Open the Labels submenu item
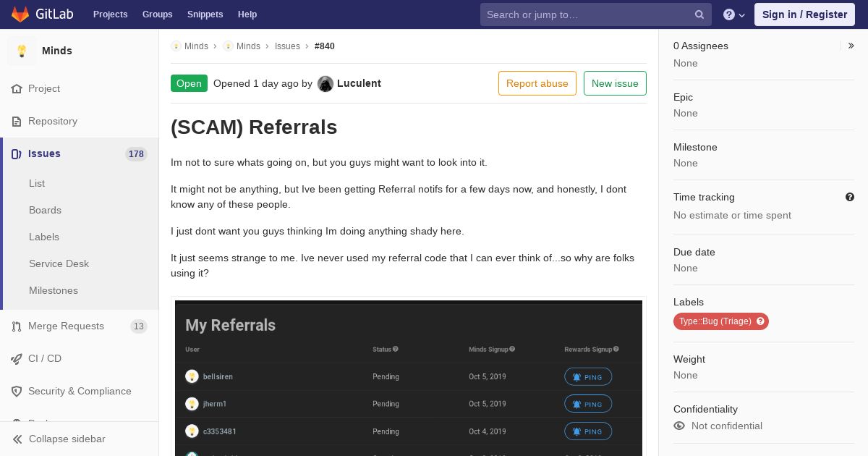 tap(44, 237)
